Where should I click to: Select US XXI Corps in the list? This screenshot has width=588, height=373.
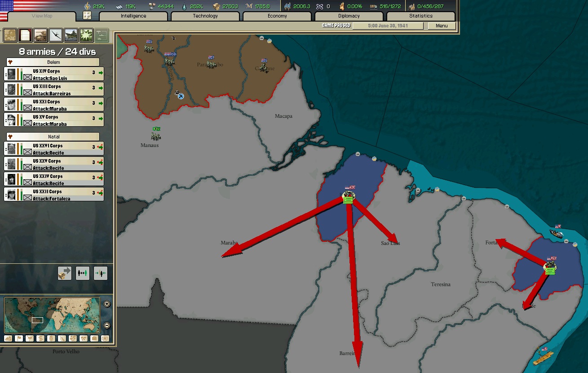pos(54,105)
